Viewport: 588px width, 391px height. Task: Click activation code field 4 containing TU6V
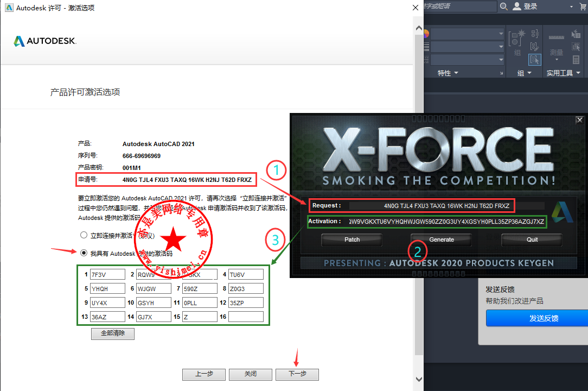point(246,275)
